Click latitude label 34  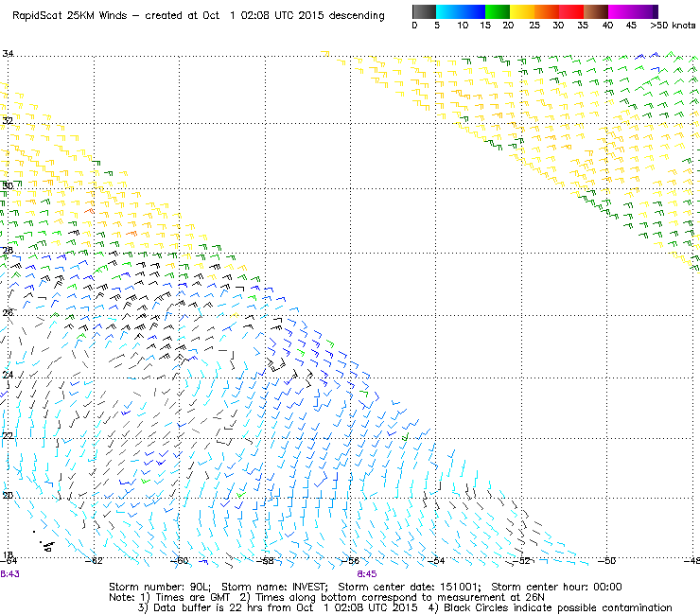pyautogui.click(x=8, y=54)
